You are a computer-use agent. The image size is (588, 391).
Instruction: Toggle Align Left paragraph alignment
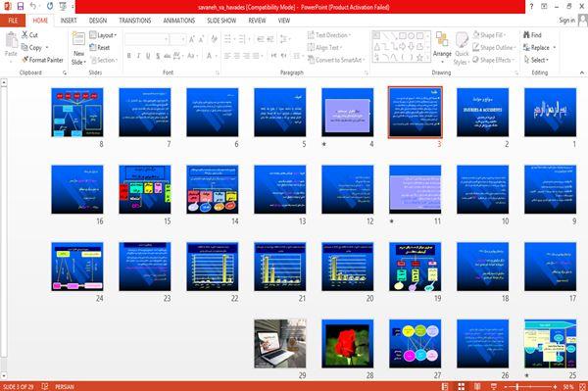227,56
